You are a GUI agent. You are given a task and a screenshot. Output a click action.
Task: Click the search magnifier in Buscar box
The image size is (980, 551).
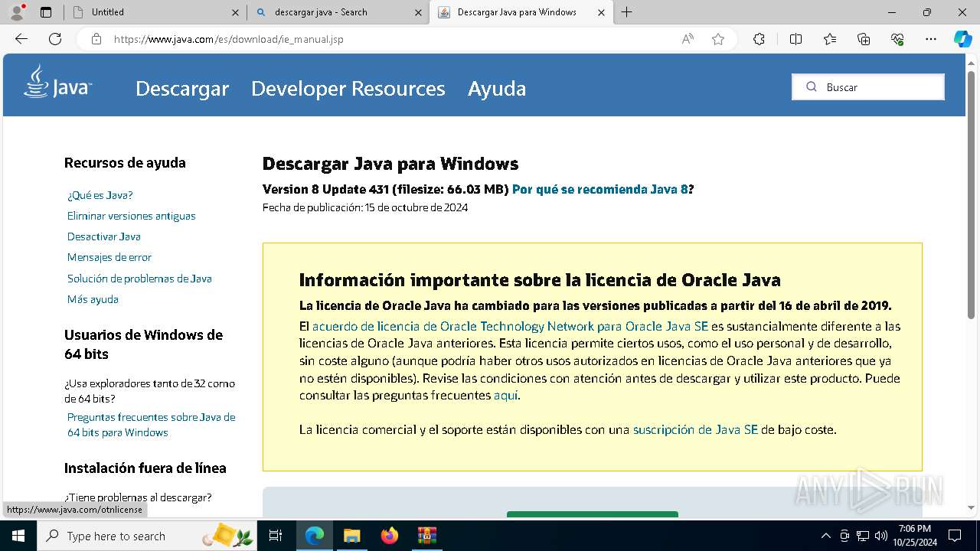click(812, 86)
